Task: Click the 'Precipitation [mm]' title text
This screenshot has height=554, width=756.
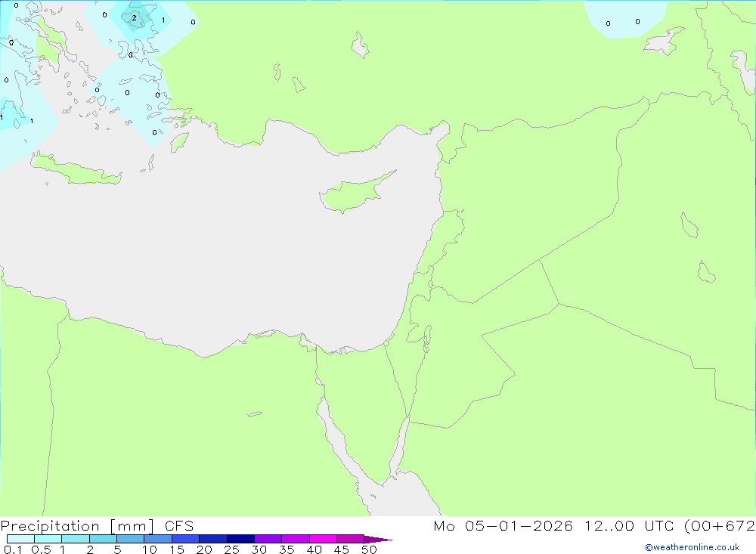Action: pos(78,526)
